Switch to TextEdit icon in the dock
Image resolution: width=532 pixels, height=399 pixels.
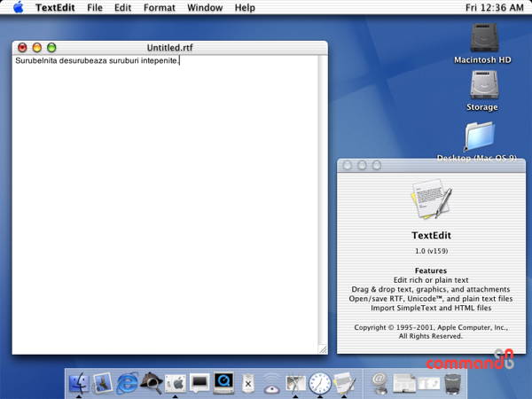tap(344, 383)
